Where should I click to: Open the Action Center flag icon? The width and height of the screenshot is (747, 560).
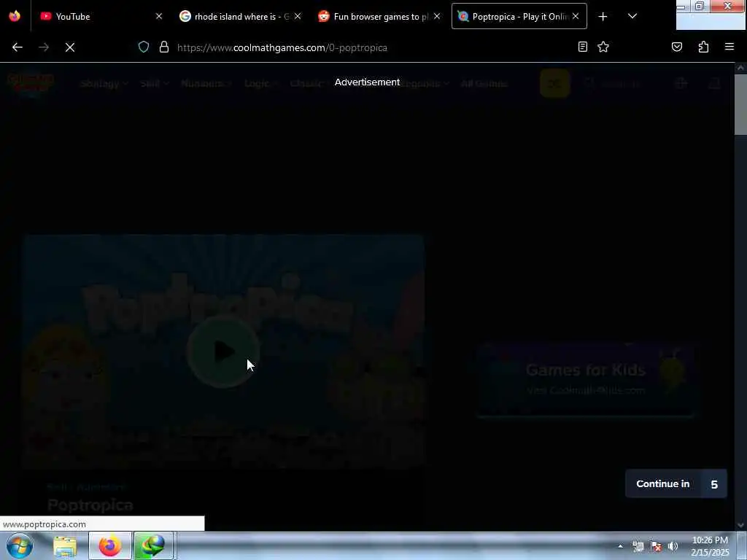[x=656, y=546]
